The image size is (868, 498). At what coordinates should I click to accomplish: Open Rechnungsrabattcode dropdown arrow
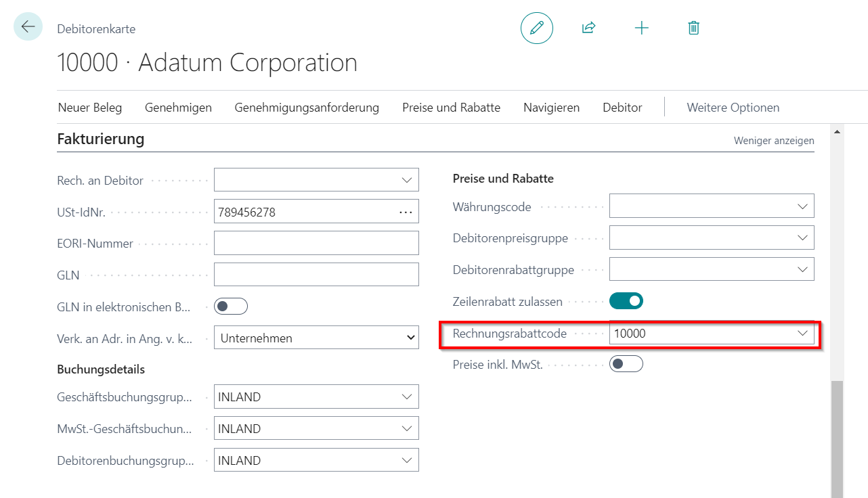click(802, 333)
